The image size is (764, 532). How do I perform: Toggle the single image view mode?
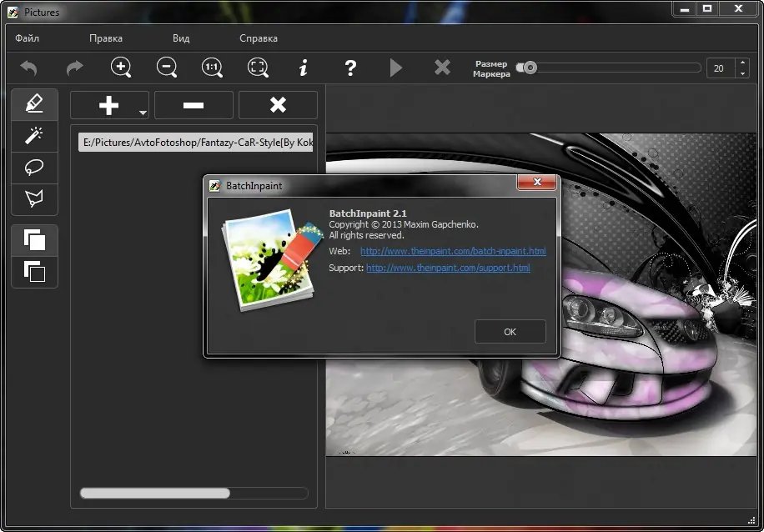pyautogui.click(x=34, y=272)
